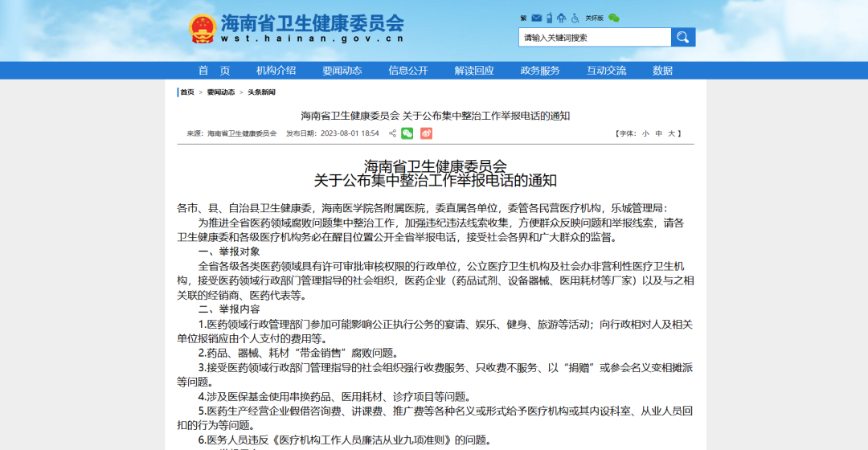The image size is (868, 450).
Task: Click 要闻动态 in the breadcrumb
Action: tap(221, 92)
